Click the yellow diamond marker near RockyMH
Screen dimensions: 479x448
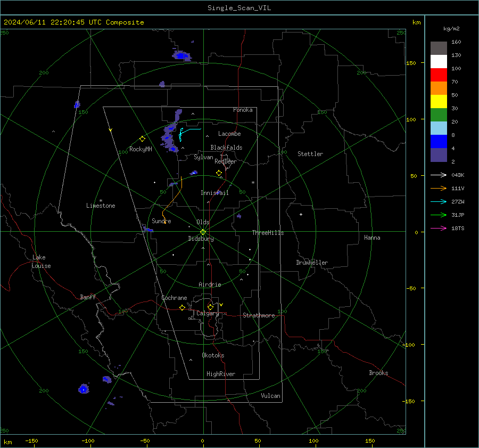142,139
